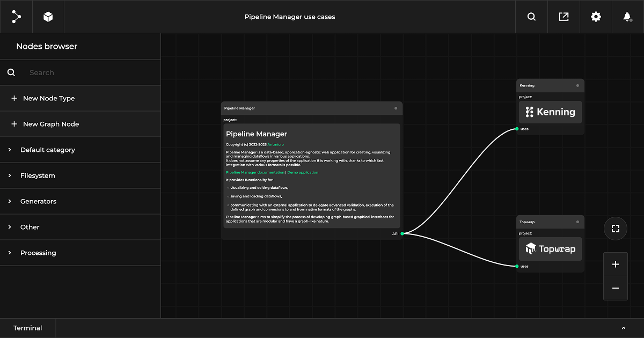Image resolution: width=644 pixels, height=338 pixels.
Task: Click the Pipeline Manager node menu dot
Action: point(396,108)
